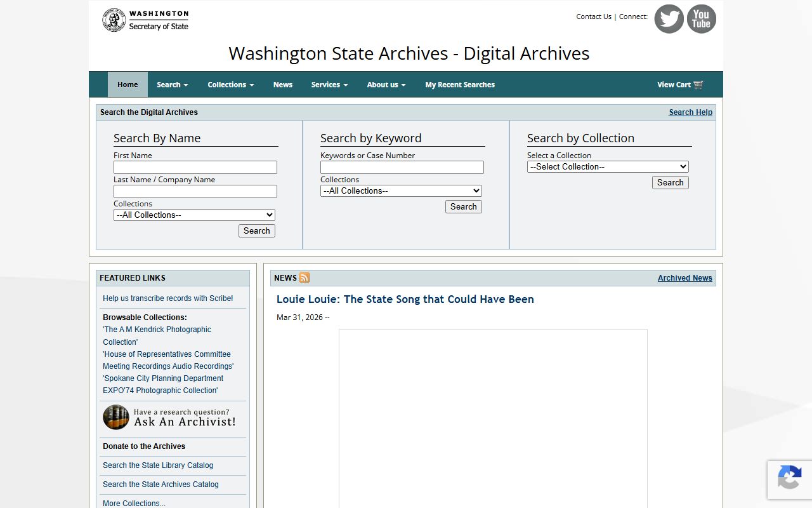
Task: Click the Washington Secretary of State logo
Action: 145,20
